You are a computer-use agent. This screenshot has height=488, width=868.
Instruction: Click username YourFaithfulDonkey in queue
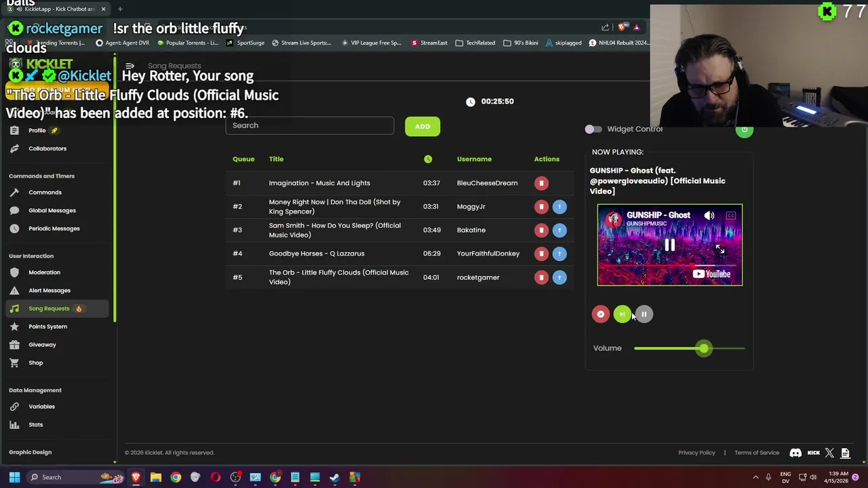pos(488,253)
